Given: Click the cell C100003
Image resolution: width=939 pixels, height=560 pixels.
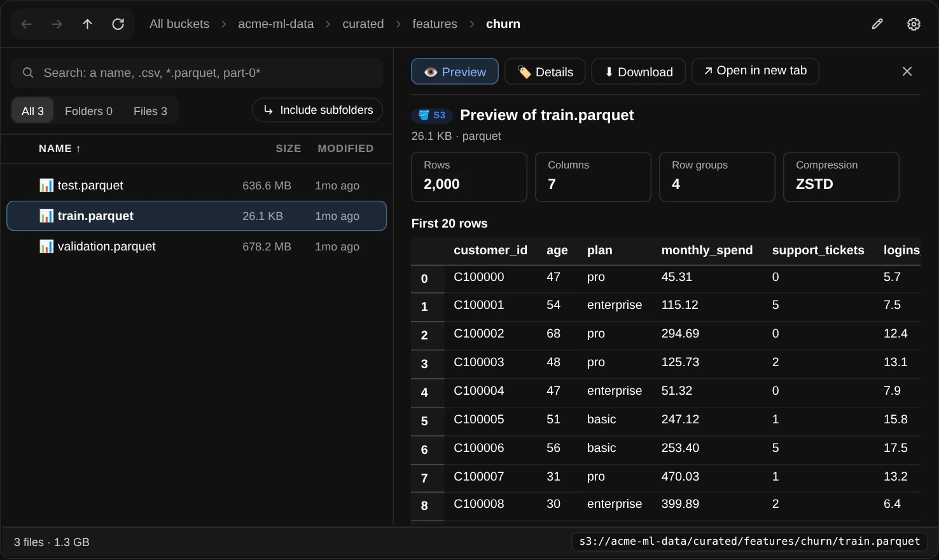Looking at the screenshot, I should (479, 362).
